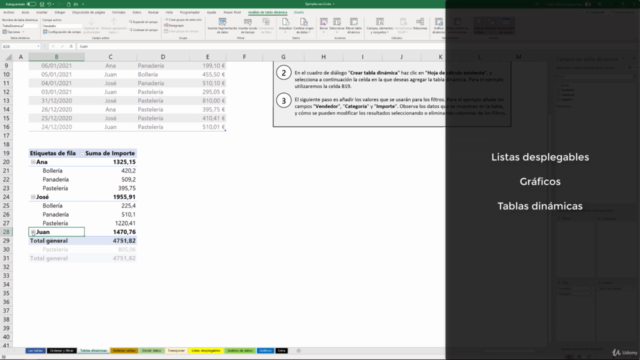640x360 pixels.
Task: Open the Las tablas sheet tab
Action: point(35,351)
